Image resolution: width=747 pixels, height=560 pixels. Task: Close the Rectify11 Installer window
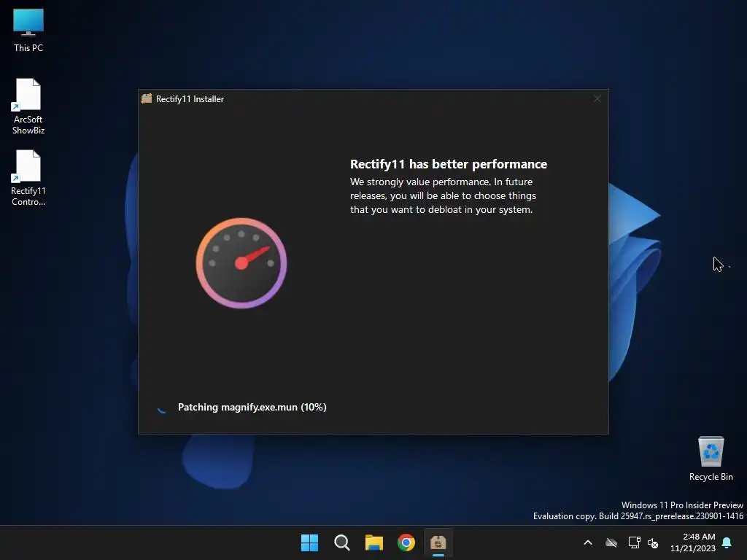pyautogui.click(x=597, y=98)
